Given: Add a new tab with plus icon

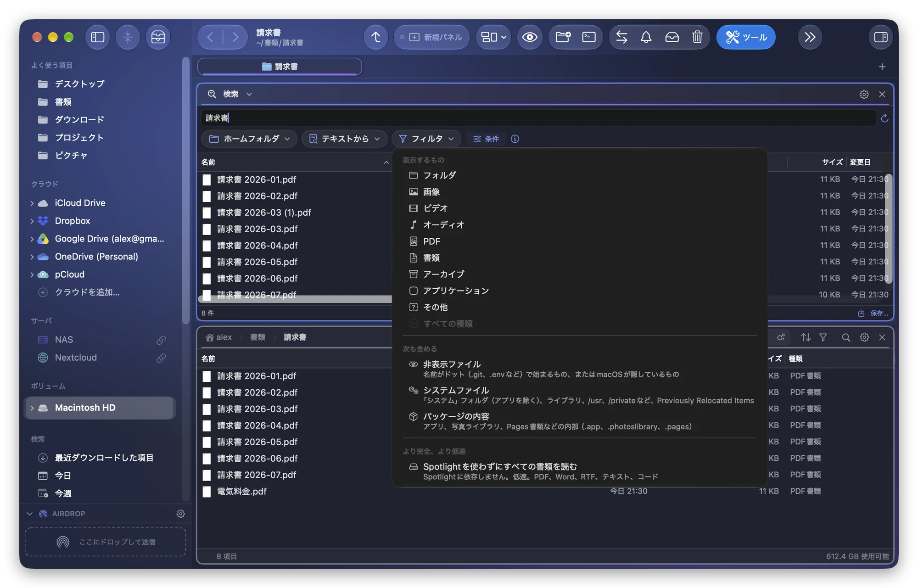Looking at the screenshot, I should pyautogui.click(x=882, y=67).
